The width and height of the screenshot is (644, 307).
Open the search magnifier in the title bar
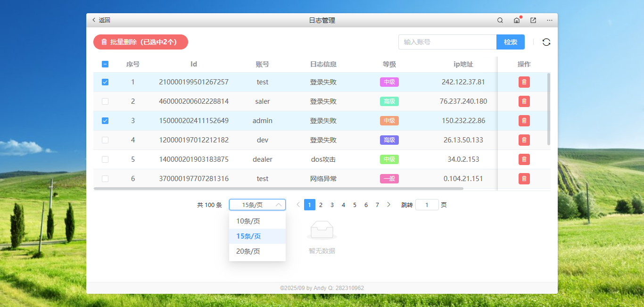(x=500, y=20)
